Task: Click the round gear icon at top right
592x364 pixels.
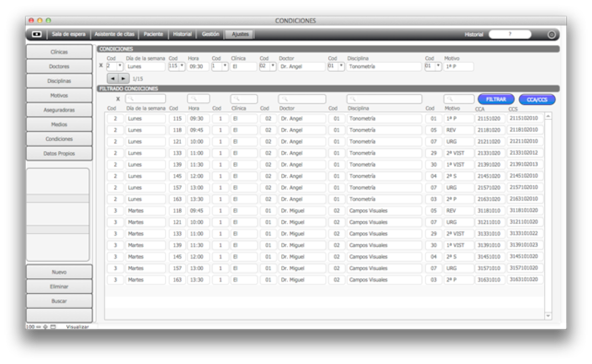Action: click(551, 35)
